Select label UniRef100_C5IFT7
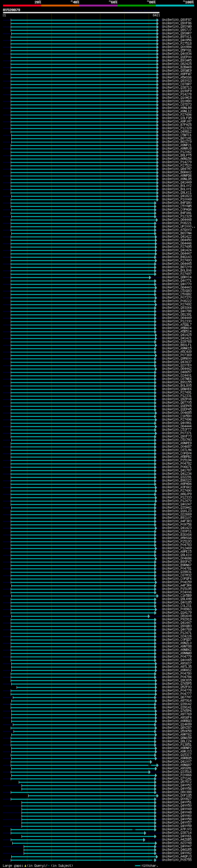This screenshot has height=868, width=197. pos(177,430)
